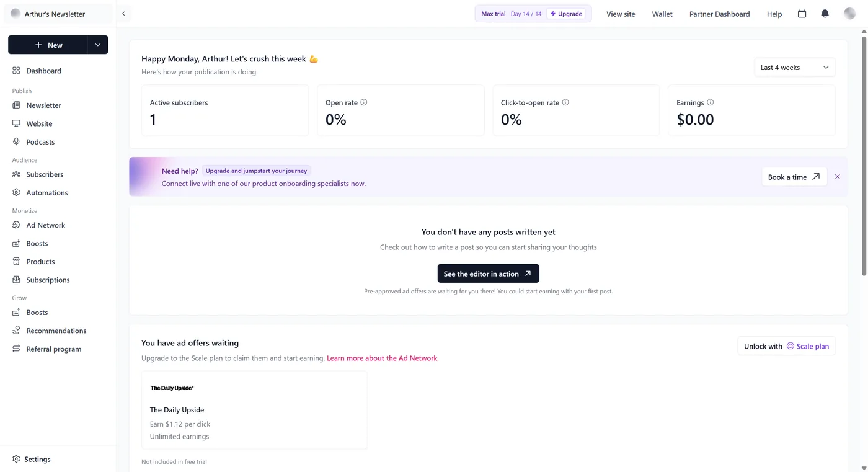Open the Last 4 weeks dropdown

tap(794, 68)
